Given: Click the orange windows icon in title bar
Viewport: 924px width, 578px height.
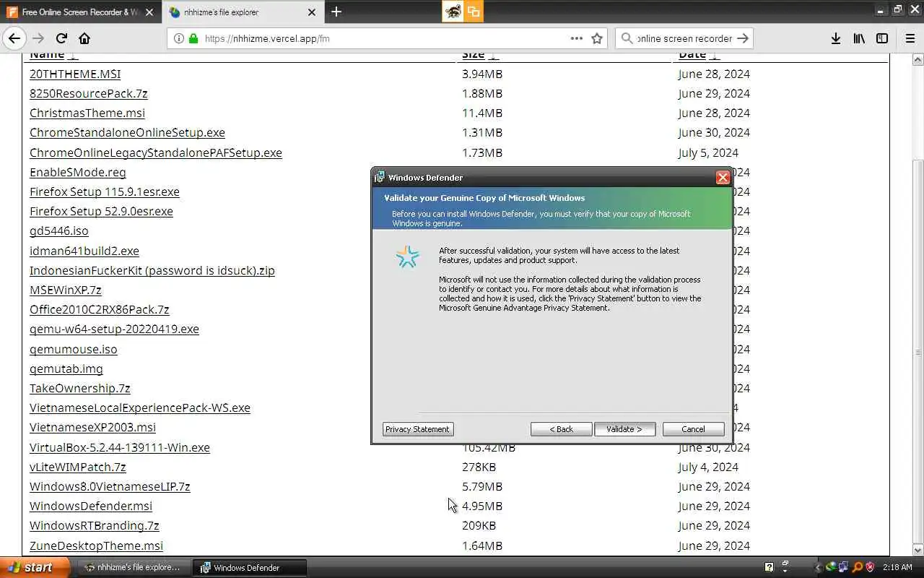Looking at the screenshot, I should coord(473,11).
